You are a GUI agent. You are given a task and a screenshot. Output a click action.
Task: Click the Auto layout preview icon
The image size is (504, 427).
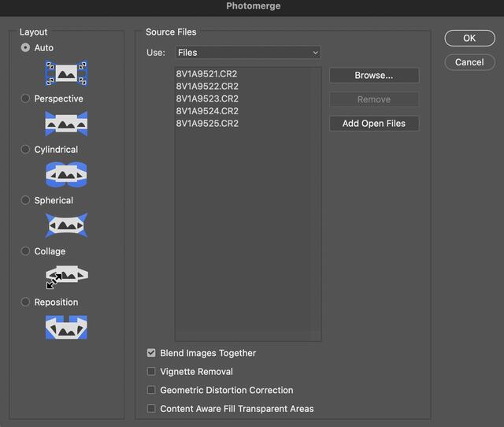[66, 73]
